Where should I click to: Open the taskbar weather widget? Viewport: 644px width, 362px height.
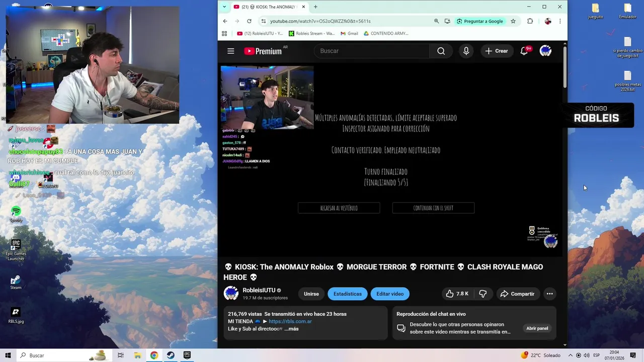pos(541,355)
